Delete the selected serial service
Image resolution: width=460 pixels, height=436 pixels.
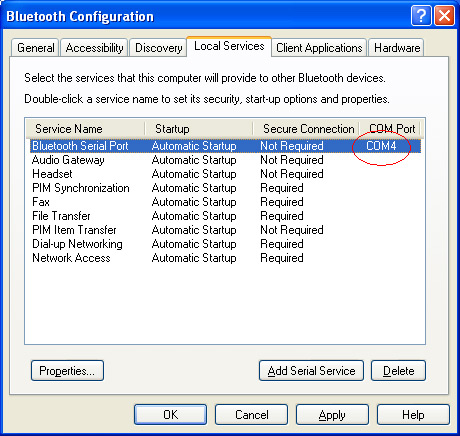click(398, 370)
